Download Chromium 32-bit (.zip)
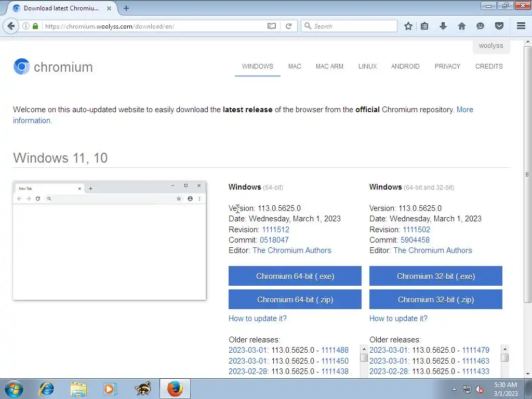 click(x=436, y=300)
